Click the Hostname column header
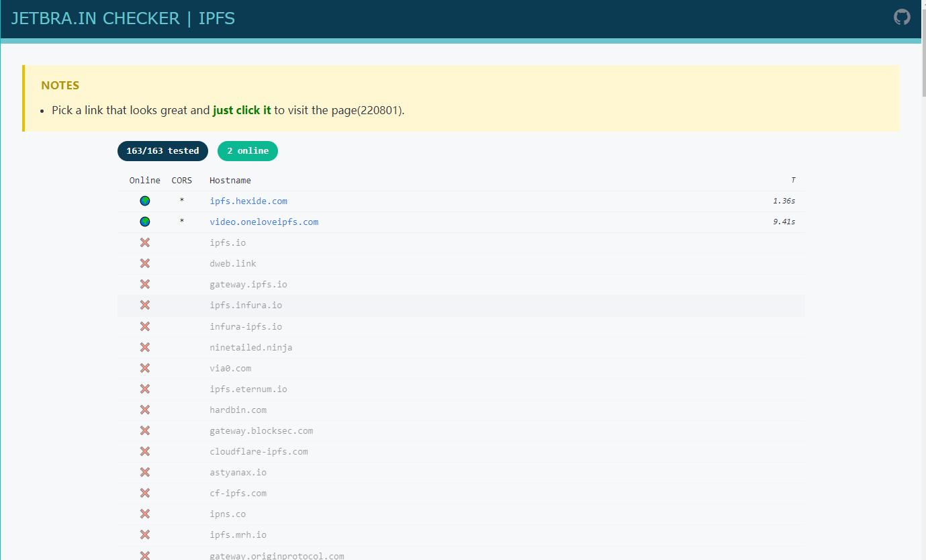Image resolution: width=926 pixels, height=560 pixels. pyautogui.click(x=230, y=180)
